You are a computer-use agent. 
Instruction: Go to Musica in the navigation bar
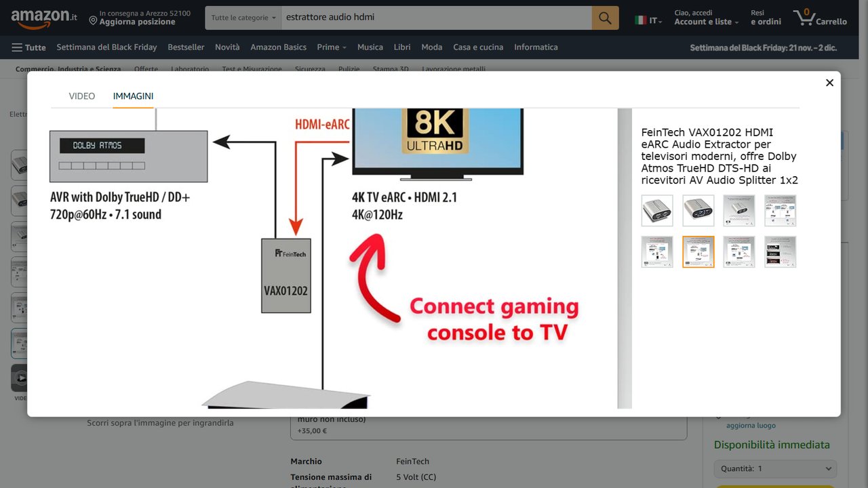pos(370,47)
